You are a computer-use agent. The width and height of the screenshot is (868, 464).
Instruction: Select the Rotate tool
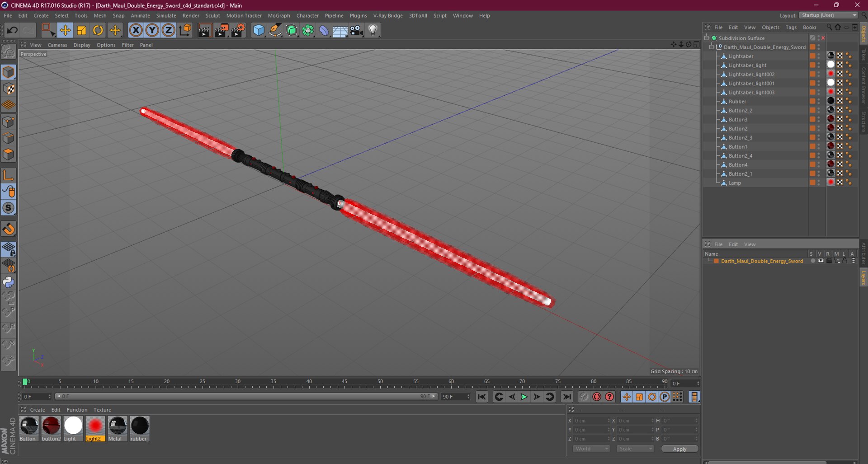point(98,30)
